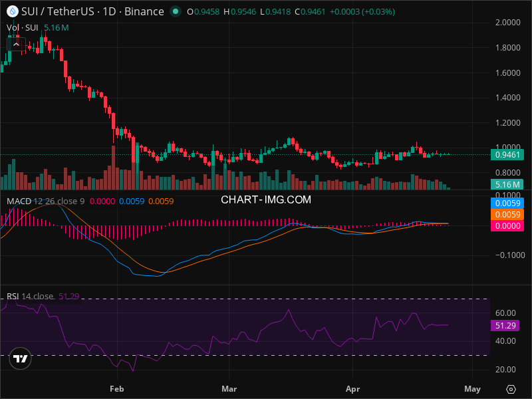Click the RSI value 51.29 in legend
The width and height of the screenshot is (532, 399).
69,296
